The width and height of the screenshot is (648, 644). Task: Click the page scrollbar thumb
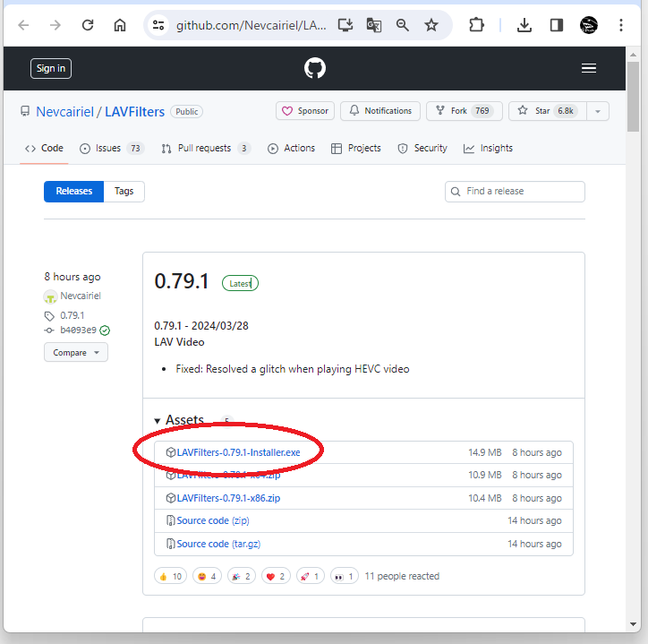633,97
